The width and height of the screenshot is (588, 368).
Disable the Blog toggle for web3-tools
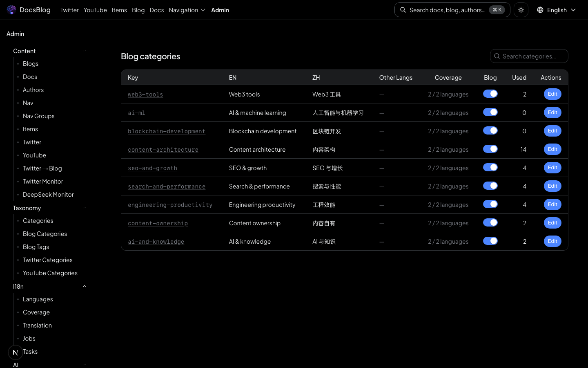[x=490, y=94]
